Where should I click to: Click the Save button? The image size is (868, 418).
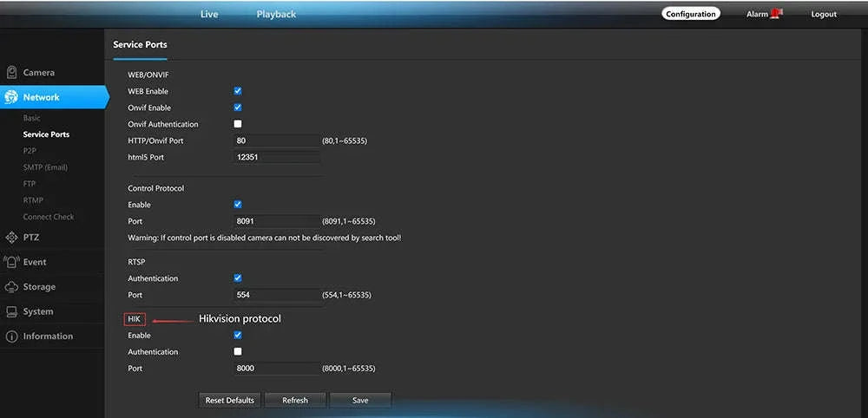click(x=360, y=401)
